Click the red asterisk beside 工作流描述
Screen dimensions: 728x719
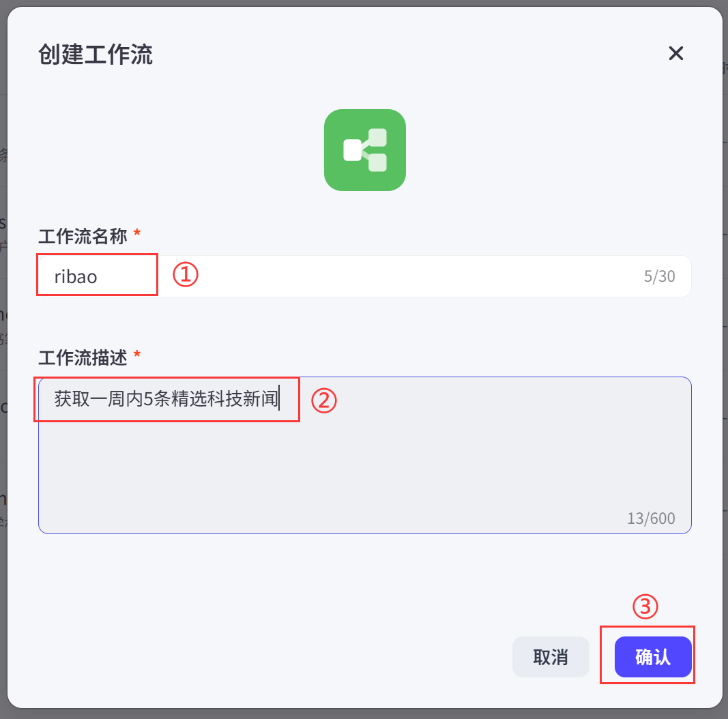pyautogui.click(x=137, y=355)
